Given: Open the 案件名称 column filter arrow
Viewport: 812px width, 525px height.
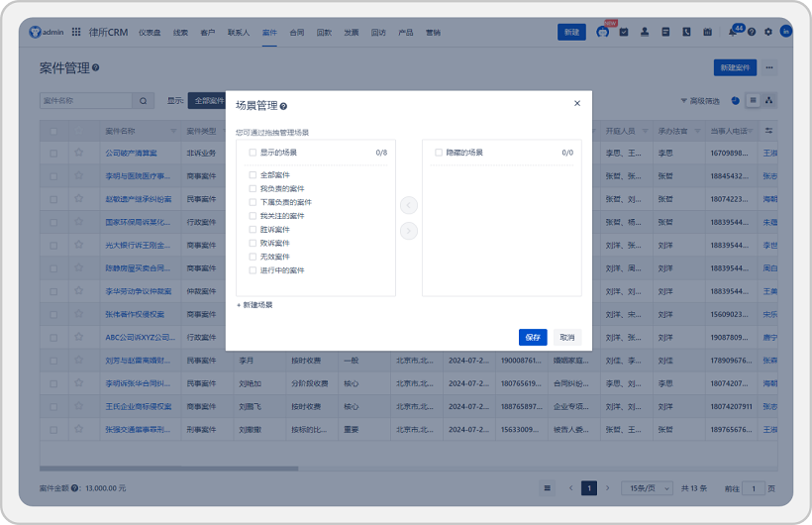Looking at the screenshot, I should pyautogui.click(x=173, y=131).
